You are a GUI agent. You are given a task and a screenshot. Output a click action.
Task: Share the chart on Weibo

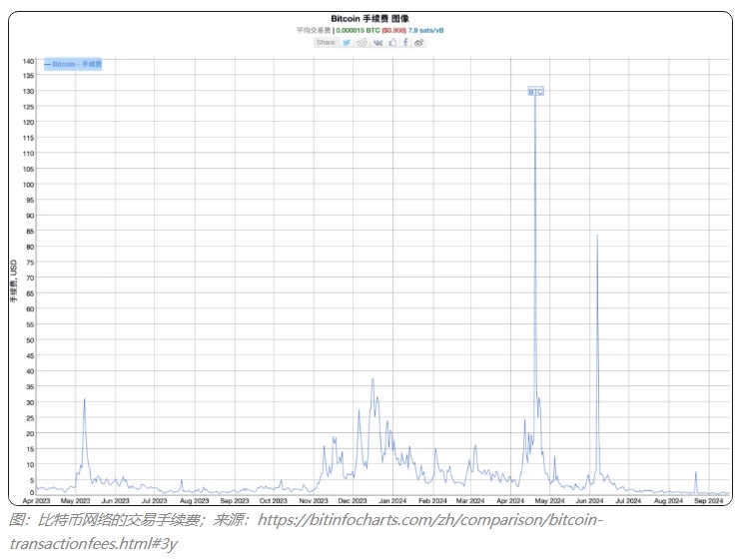[418, 43]
